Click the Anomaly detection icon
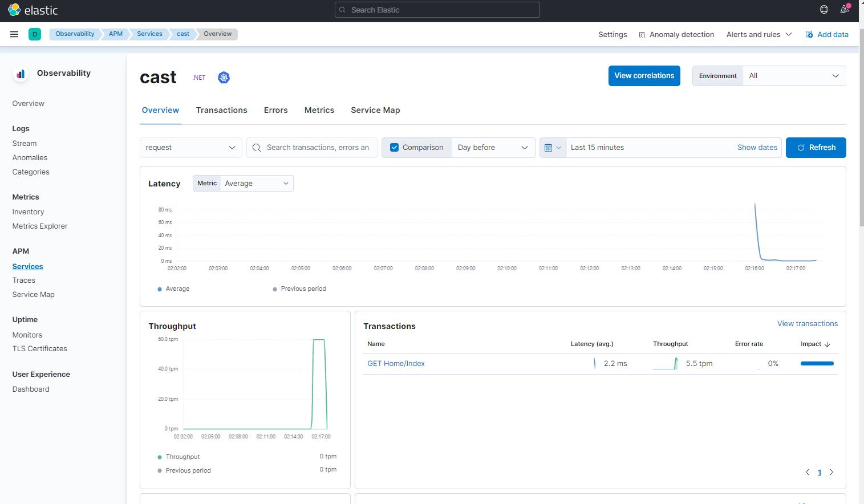The height and width of the screenshot is (504, 864). coord(642,35)
